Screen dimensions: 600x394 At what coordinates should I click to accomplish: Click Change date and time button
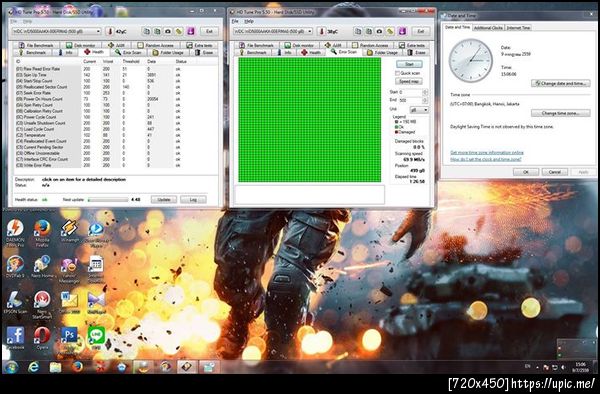561,83
